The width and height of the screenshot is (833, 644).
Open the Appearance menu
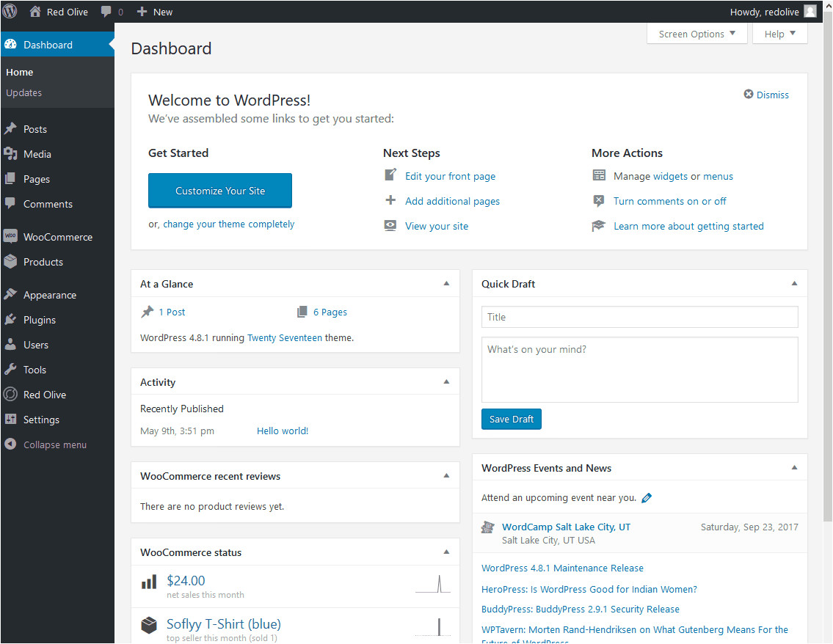click(x=57, y=295)
